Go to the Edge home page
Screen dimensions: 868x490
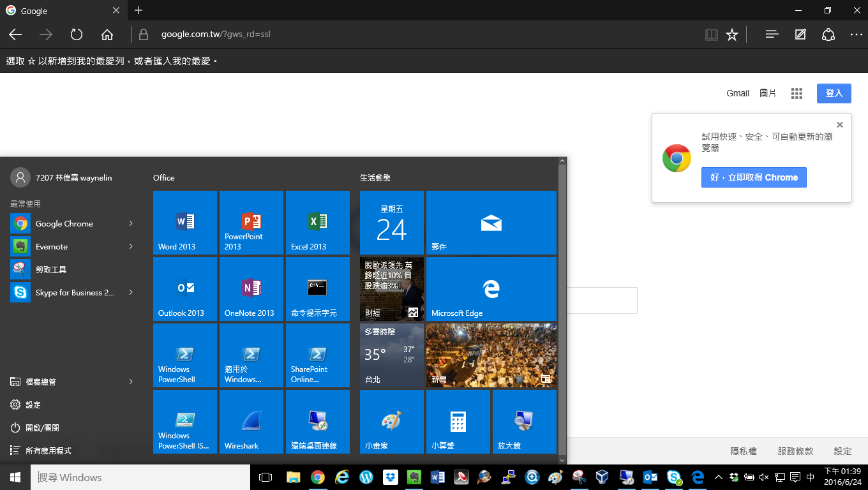tap(107, 34)
